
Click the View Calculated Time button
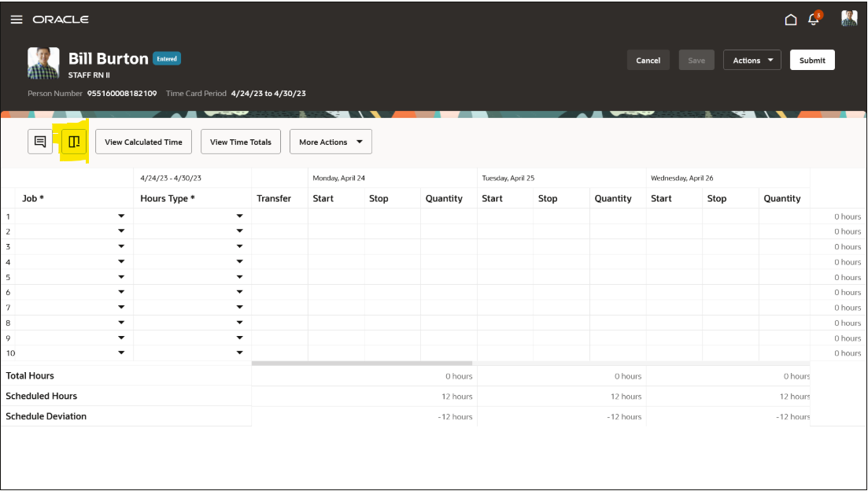click(x=143, y=142)
